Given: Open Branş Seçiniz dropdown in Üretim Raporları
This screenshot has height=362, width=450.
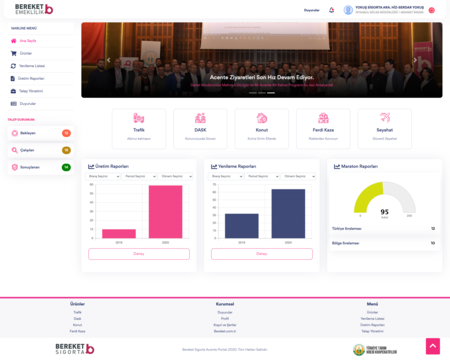Looking at the screenshot, I should (103, 176).
